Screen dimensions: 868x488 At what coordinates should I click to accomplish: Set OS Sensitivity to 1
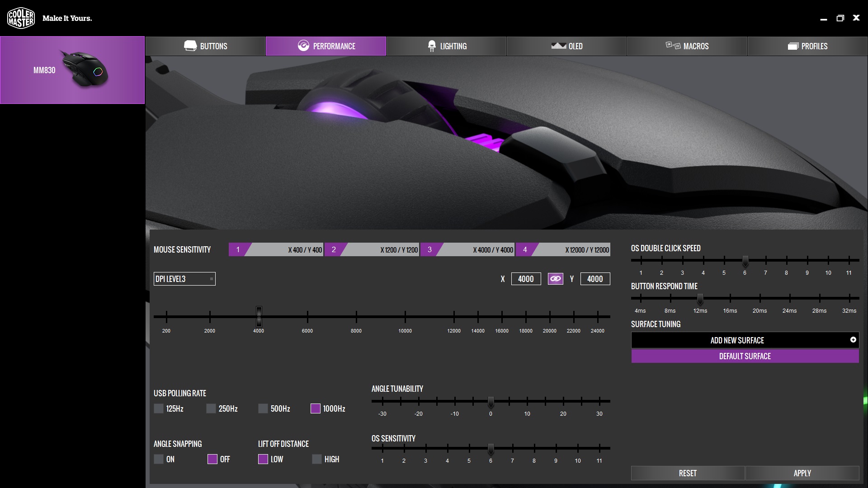382,448
